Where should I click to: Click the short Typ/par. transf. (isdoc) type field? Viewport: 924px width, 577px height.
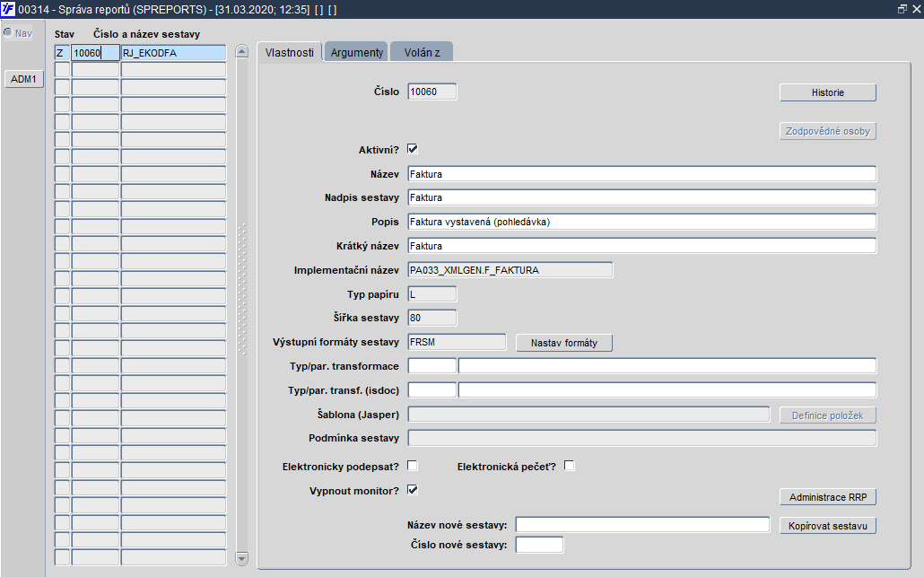pos(431,390)
